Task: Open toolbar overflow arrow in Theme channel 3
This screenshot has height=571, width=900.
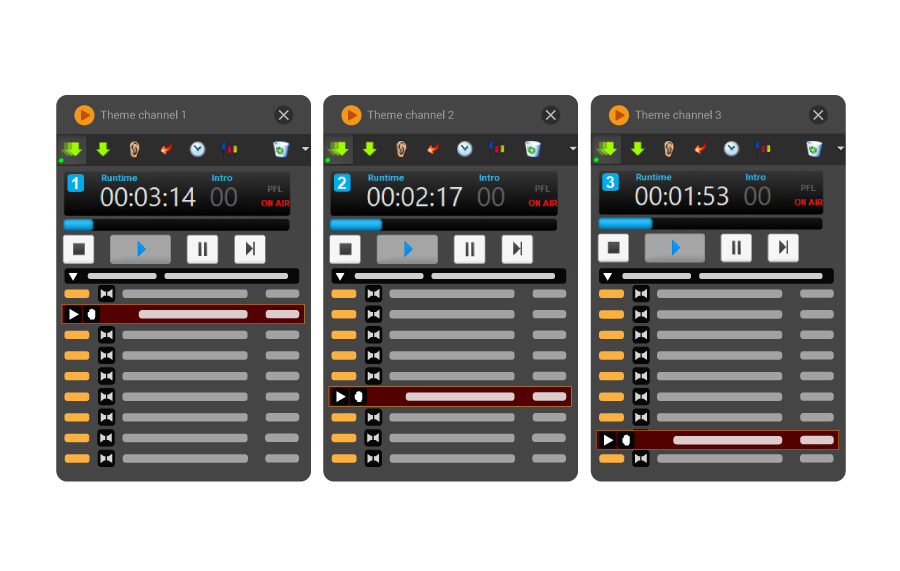Action: tap(840, 148)
